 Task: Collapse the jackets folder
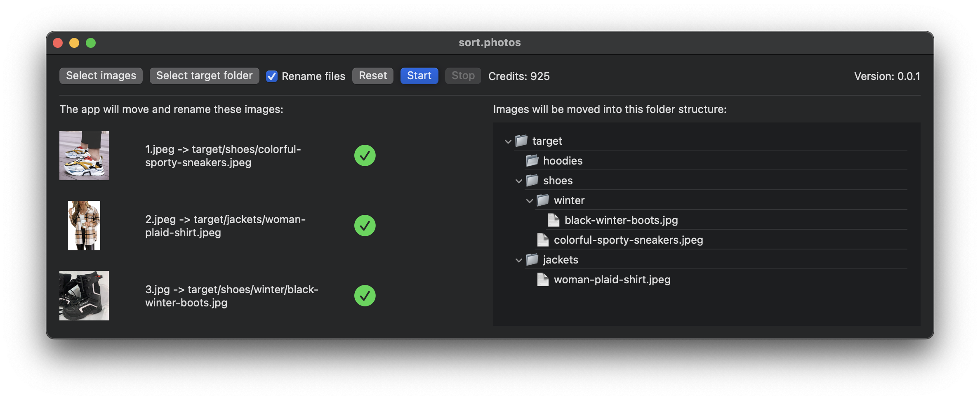pyautogui.click(x=519, y=260)
